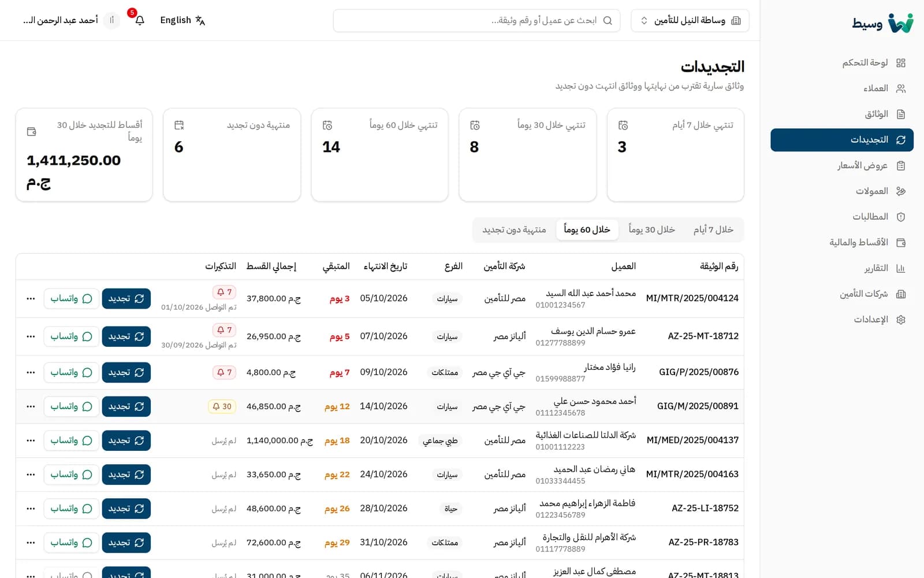The height and width of the screenshot is (578, 924).
Task: Open the التجديدات sidebar menu item
Action: [x=842, y=140]
